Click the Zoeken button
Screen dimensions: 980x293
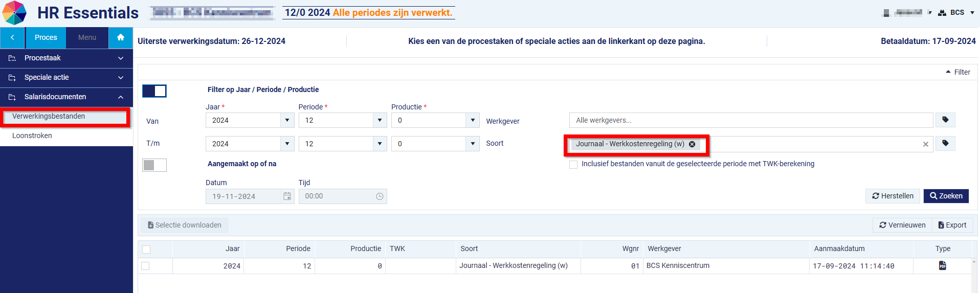point(946,196)
